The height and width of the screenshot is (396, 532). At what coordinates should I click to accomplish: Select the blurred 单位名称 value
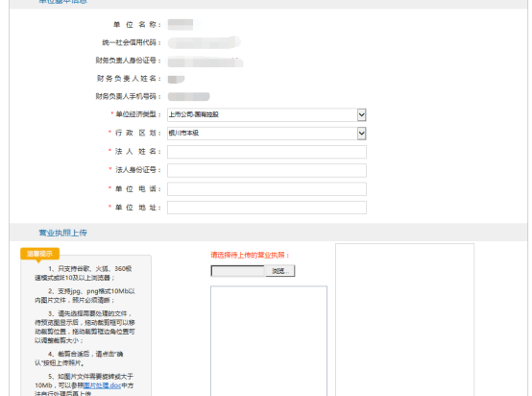(x=183, y=24)
